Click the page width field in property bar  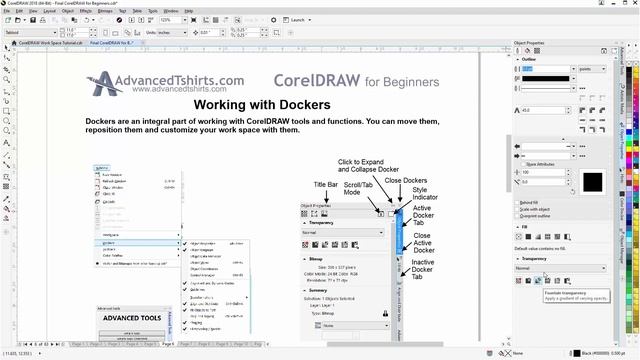(76, 30)
